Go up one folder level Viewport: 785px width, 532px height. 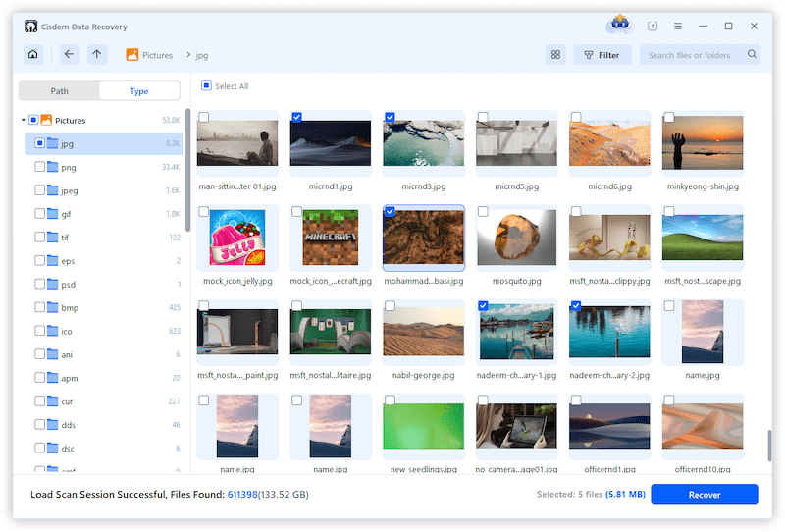[97, 54]
